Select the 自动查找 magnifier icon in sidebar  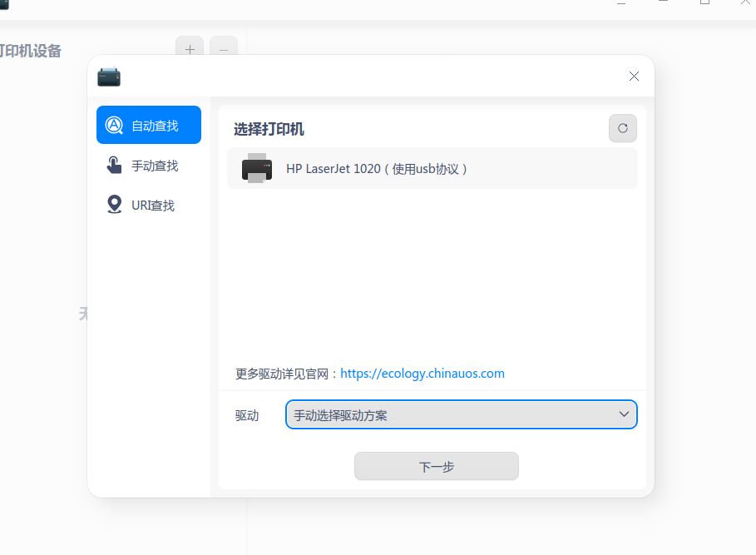pos(114,125)
